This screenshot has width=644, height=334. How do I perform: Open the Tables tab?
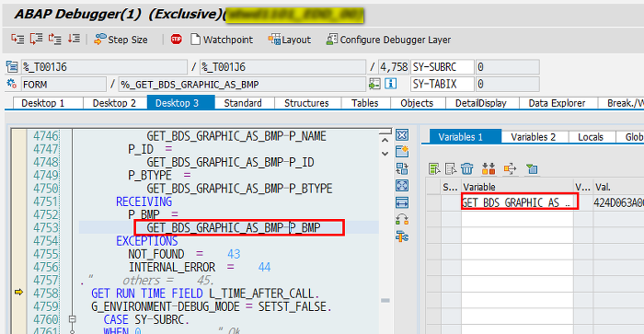tap(365, 103)
